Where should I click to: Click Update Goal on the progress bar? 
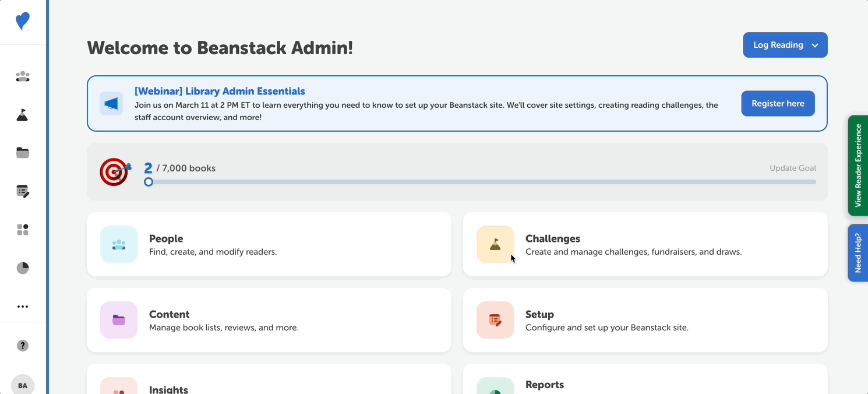793,168
